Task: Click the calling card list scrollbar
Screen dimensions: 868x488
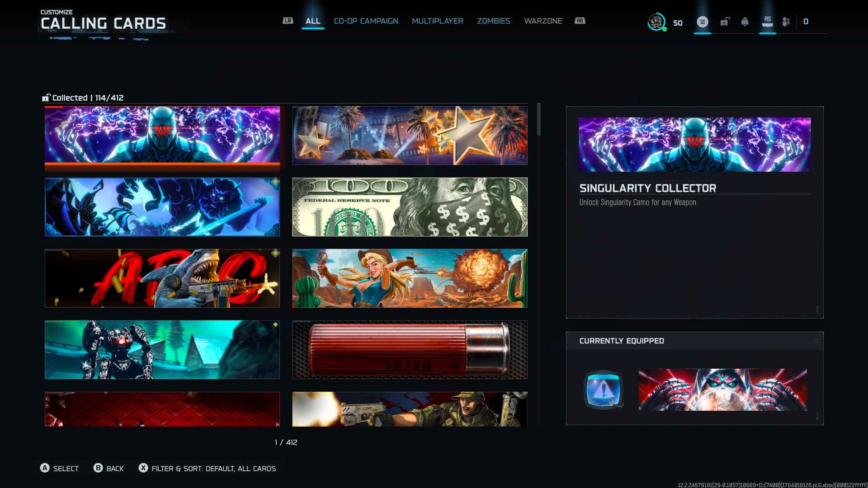Action: click(x=538, y=119)
